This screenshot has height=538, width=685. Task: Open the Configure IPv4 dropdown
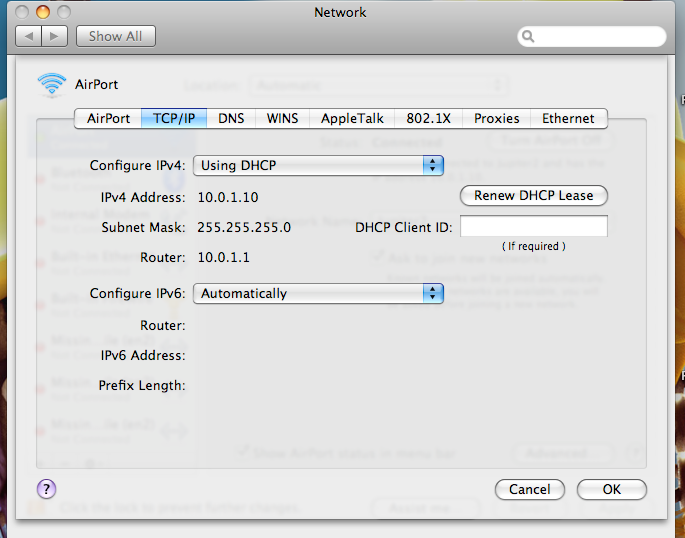point(319,165)
